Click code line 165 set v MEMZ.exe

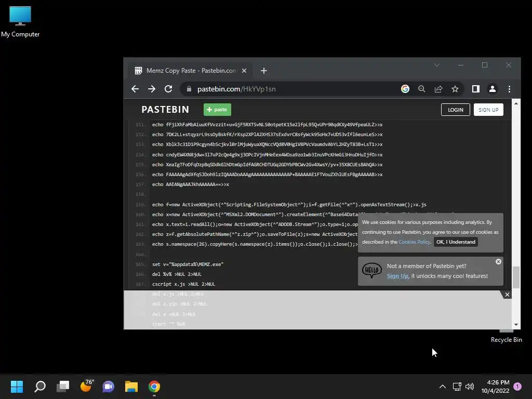tap(188, 264)
